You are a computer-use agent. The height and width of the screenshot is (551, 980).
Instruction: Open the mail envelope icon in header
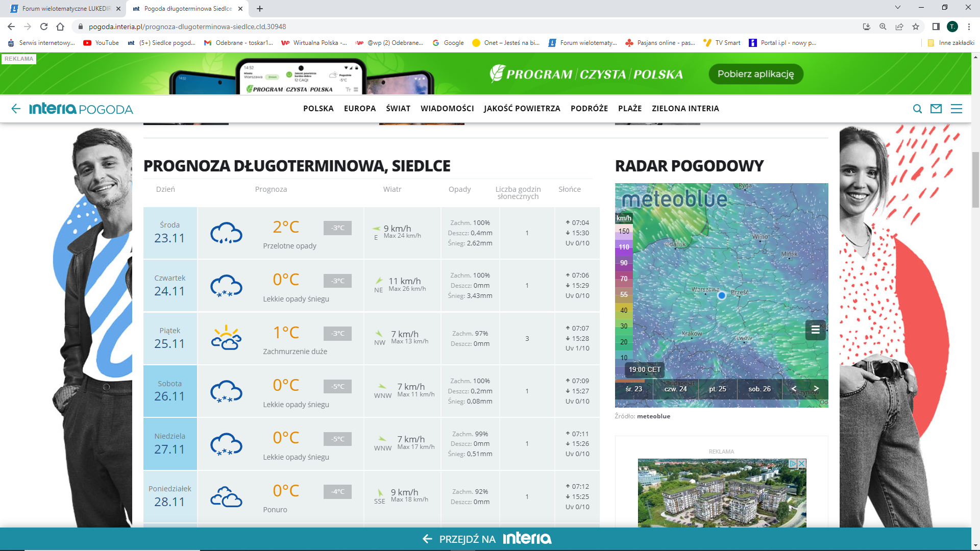pos(936,109)
